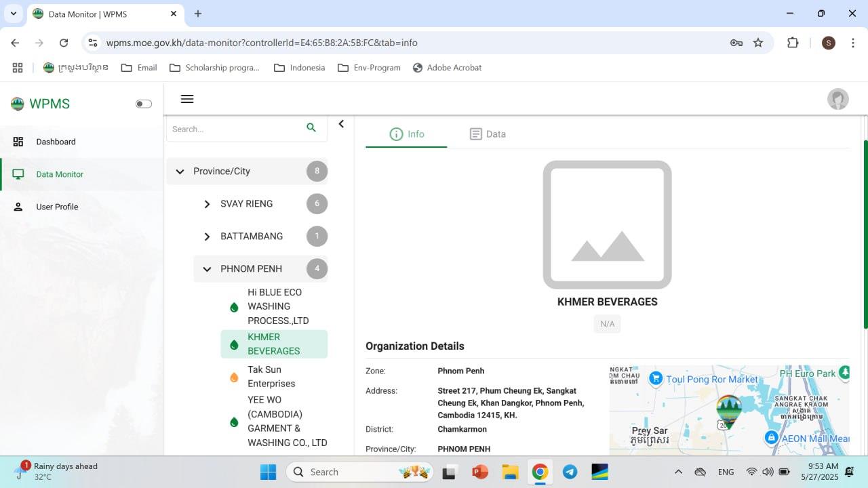Focus the station Search field
The width and height of the screenshot is (868, 488).
coord(235,129)
